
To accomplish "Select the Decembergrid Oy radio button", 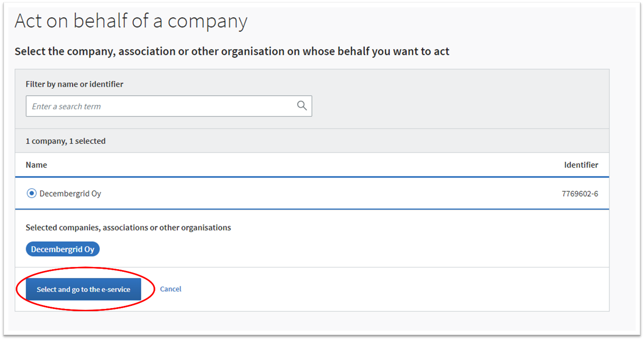I will [31, 193].
